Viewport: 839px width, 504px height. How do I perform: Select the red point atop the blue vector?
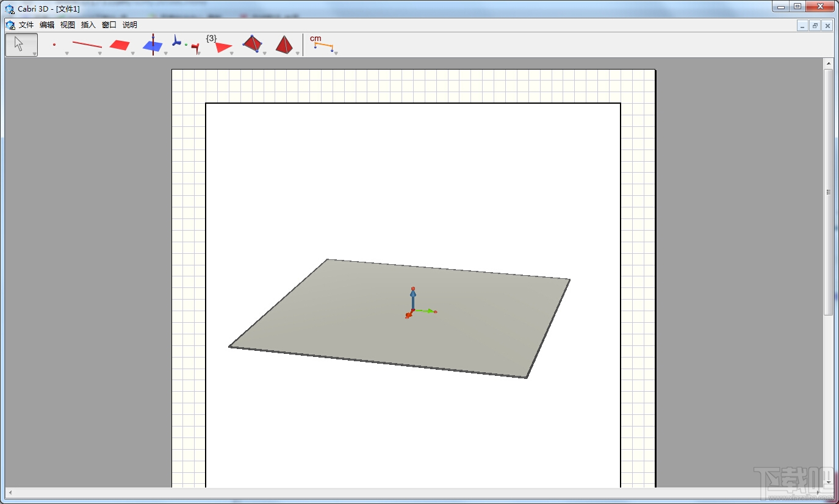[413, 288]
